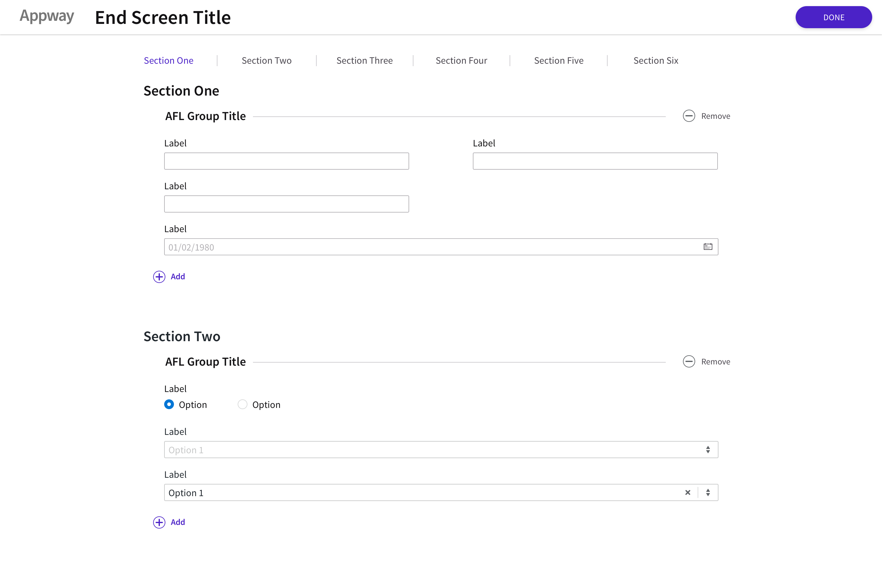
Task: Select the filled Option radio button
Action: click(169, 404)
